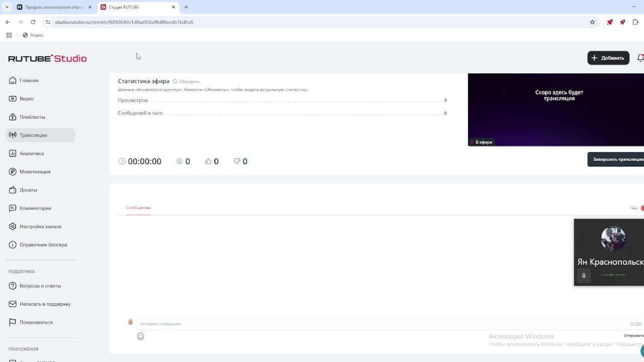
Task: Select the Сообщения tab
Action: [138, 208]
